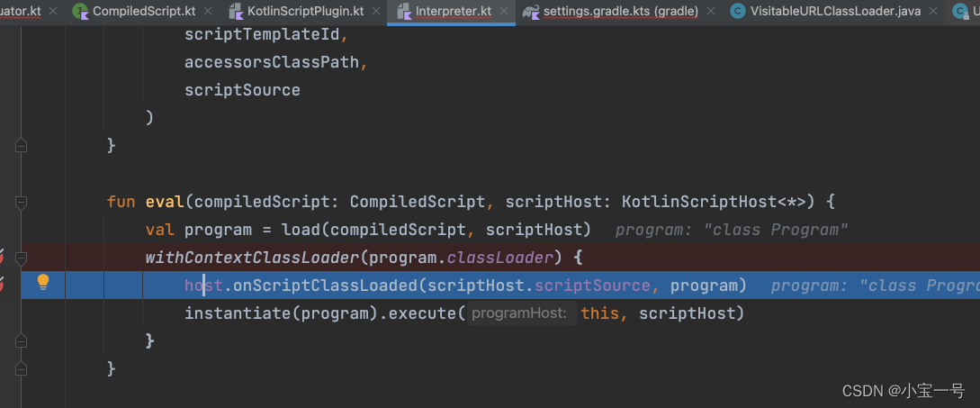
Task: Click the scriptTemplateId argument
Action: [261, 34]
